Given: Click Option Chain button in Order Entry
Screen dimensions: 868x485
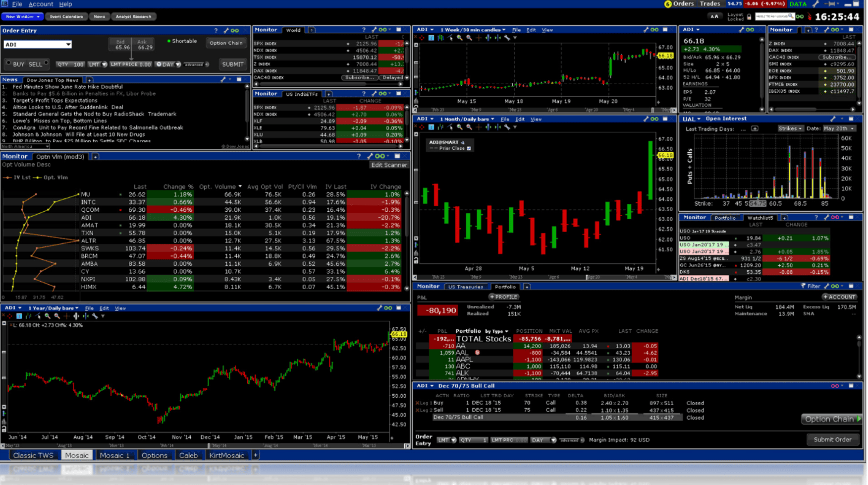Looking at the screenshot, I should click(x=226, y=43).
